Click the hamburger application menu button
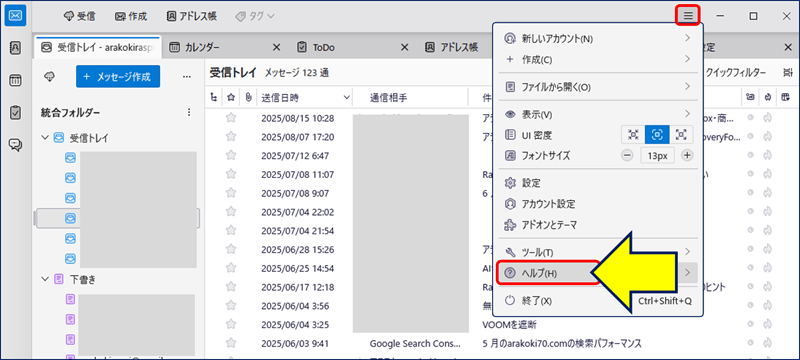The height and width of the screenshot is (360, 800). tap(688, 16)
